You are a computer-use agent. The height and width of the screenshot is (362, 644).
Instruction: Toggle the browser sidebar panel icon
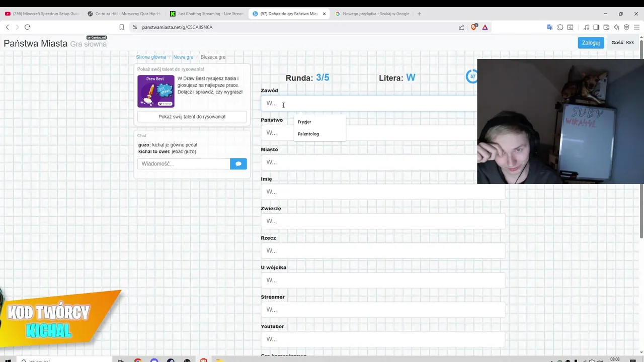point(596,27)
